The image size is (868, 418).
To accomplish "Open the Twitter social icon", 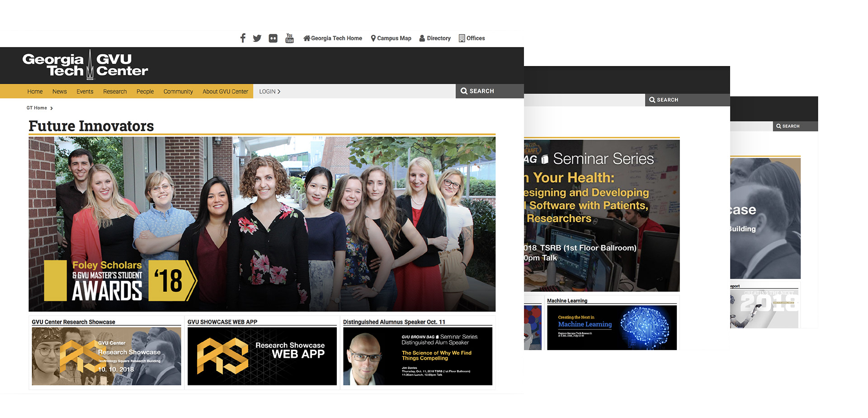I will point(257,38).
